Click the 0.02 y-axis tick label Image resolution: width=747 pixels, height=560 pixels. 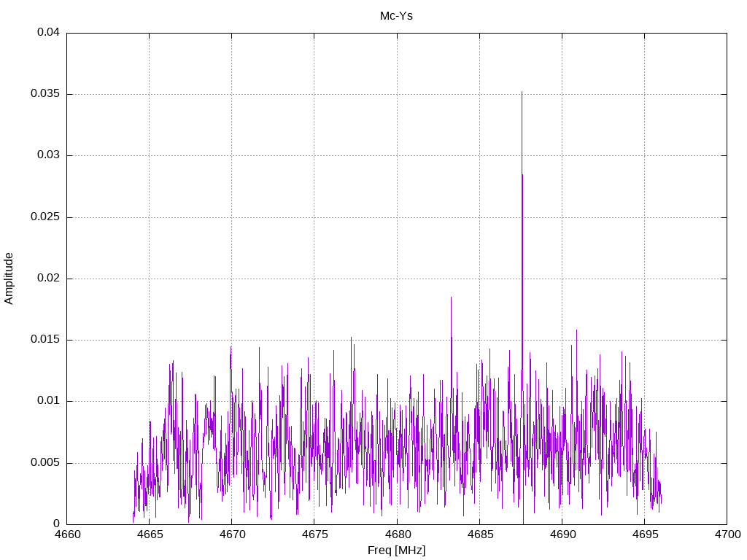pyautogui.click(x=49, y=278)
